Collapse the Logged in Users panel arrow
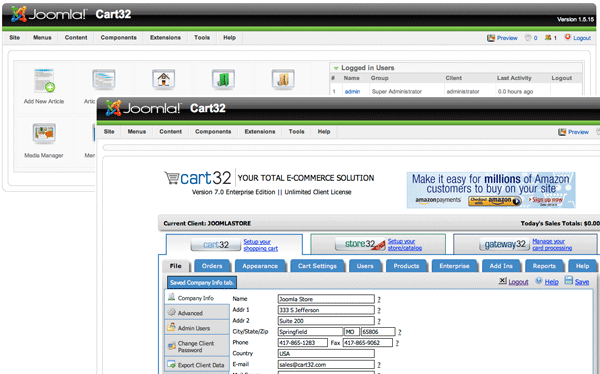Screen dimensions: 600x374 click(336, 68)
